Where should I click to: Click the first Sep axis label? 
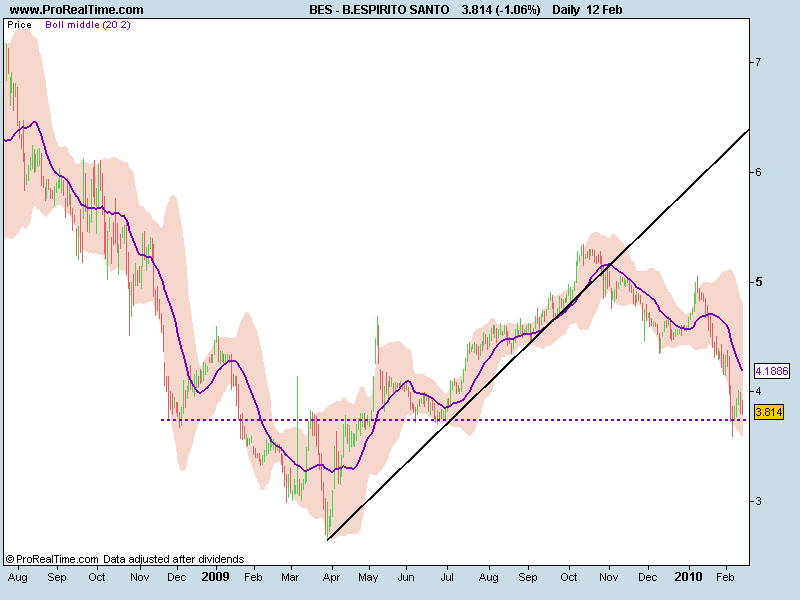(57, 577)
